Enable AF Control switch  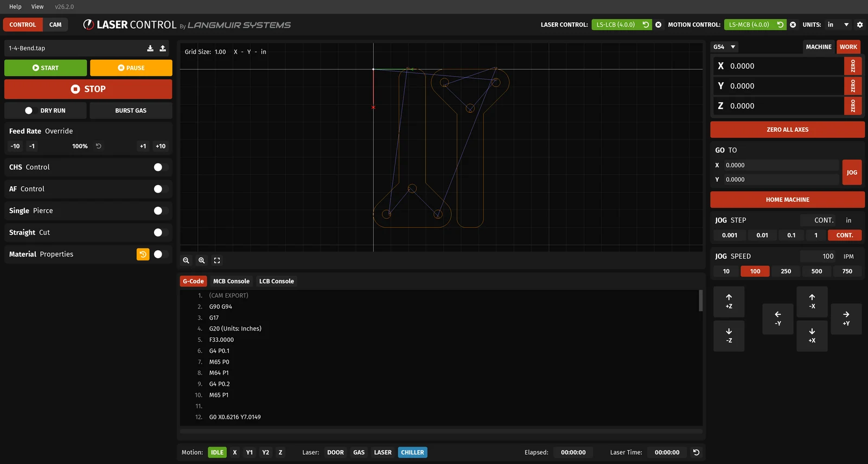tap(161, 189)
